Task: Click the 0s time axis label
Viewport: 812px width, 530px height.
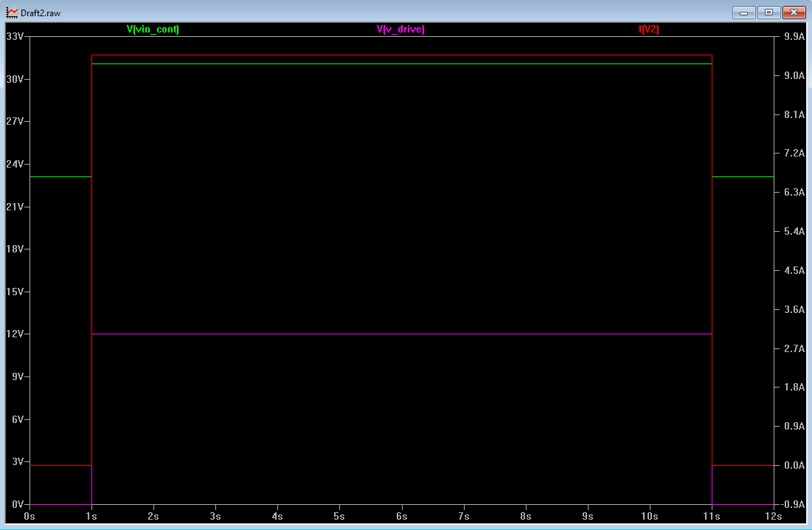Action: 30,516
